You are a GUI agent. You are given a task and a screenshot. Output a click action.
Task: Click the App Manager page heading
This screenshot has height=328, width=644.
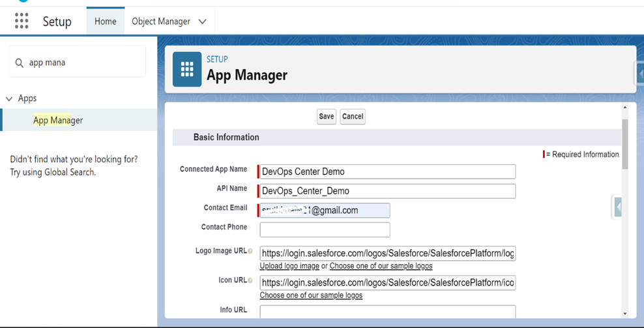click(x=247, y=75)
